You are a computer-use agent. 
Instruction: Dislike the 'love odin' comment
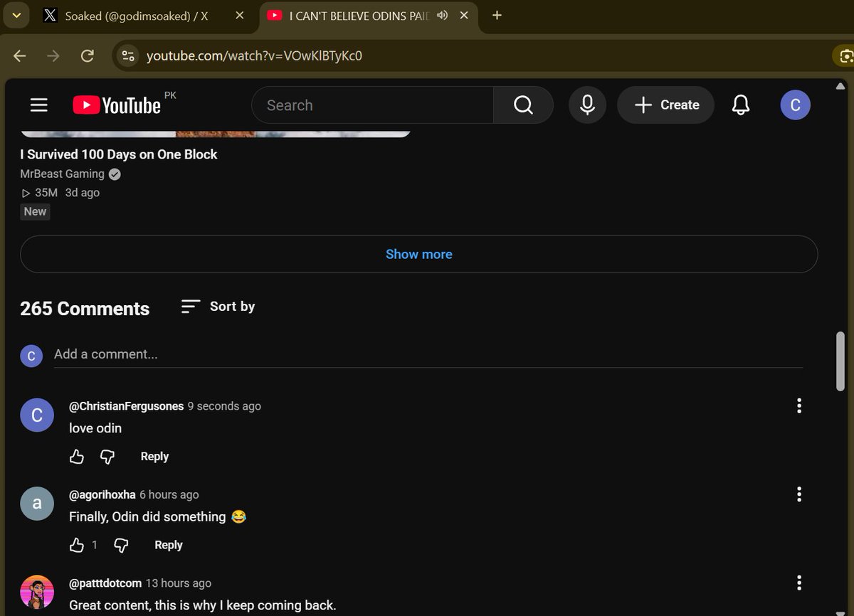click(107, 457)
